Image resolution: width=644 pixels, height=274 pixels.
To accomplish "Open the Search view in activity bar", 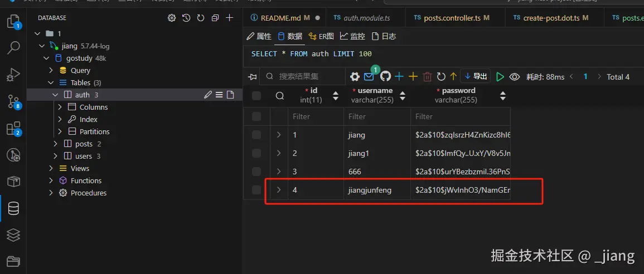I will coord(13,47).
